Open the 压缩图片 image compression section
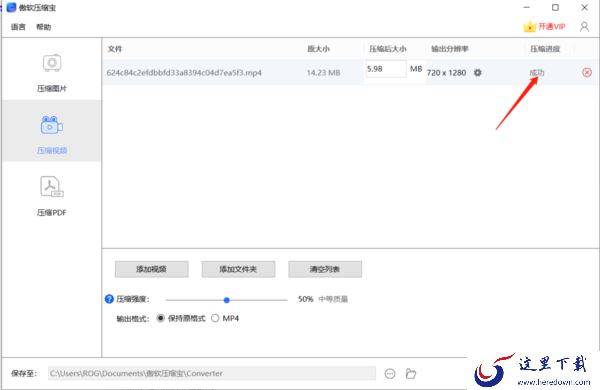 click(x=52, y=72)
